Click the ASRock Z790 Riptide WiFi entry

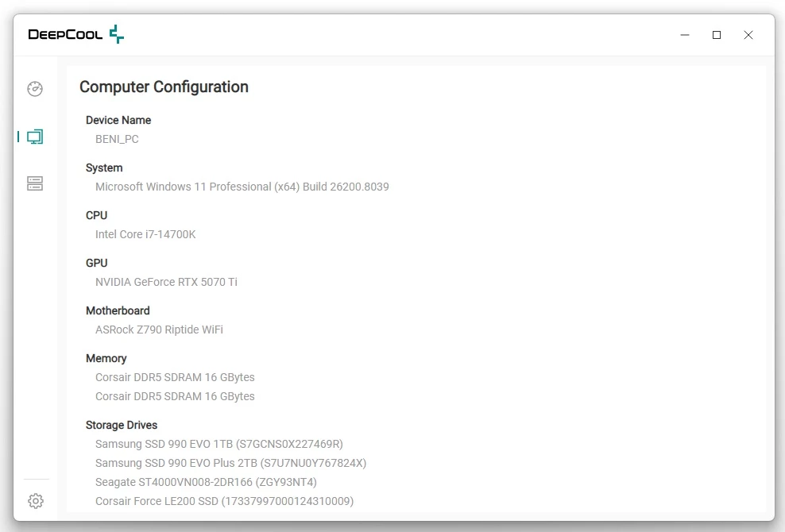tap(159, 330)
